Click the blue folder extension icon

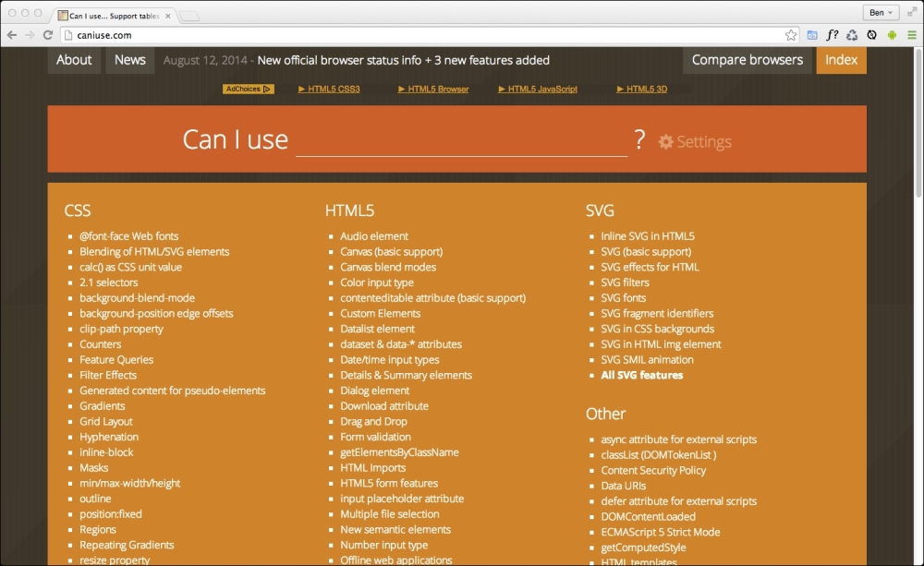(x=810, y=34)
